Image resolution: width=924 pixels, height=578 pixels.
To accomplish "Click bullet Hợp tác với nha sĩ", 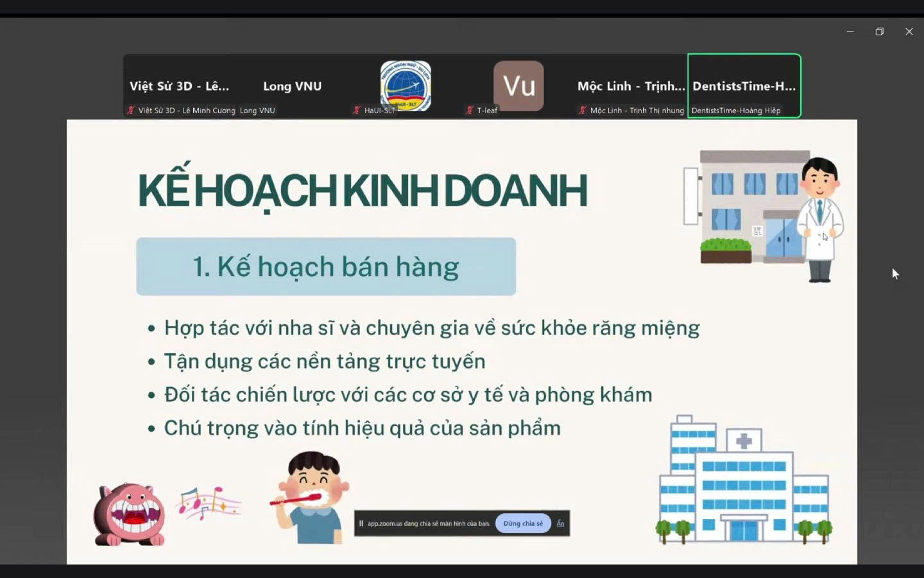I will (432, 328).
